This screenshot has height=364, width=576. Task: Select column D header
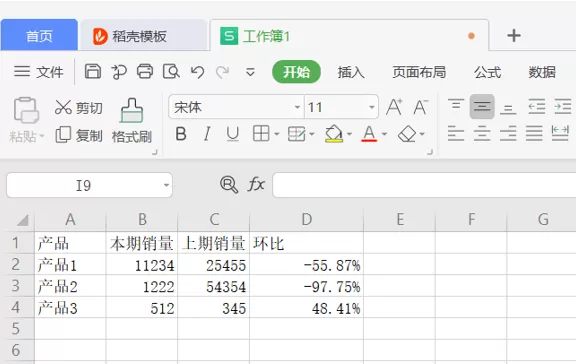click(306, 219)
